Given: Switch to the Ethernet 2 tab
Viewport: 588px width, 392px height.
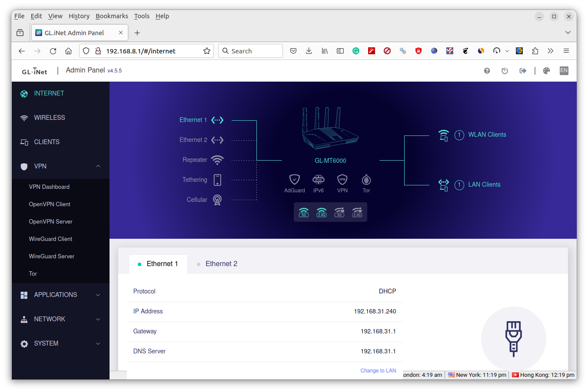Looking at the screenshot, I should [221, 264].
